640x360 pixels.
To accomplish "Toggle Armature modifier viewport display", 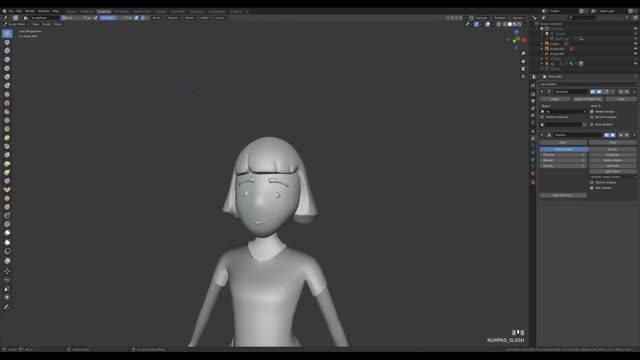I will click(x=599, y=92).
